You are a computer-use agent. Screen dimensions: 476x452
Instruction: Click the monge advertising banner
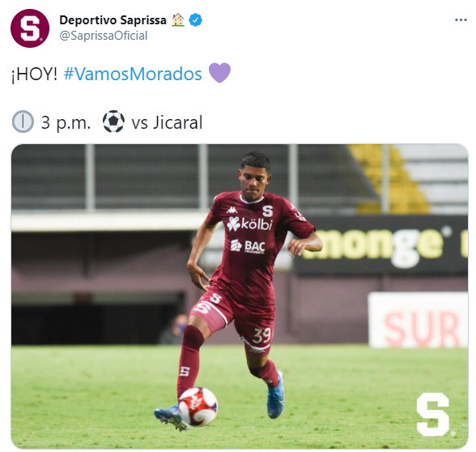coord(381,245)
